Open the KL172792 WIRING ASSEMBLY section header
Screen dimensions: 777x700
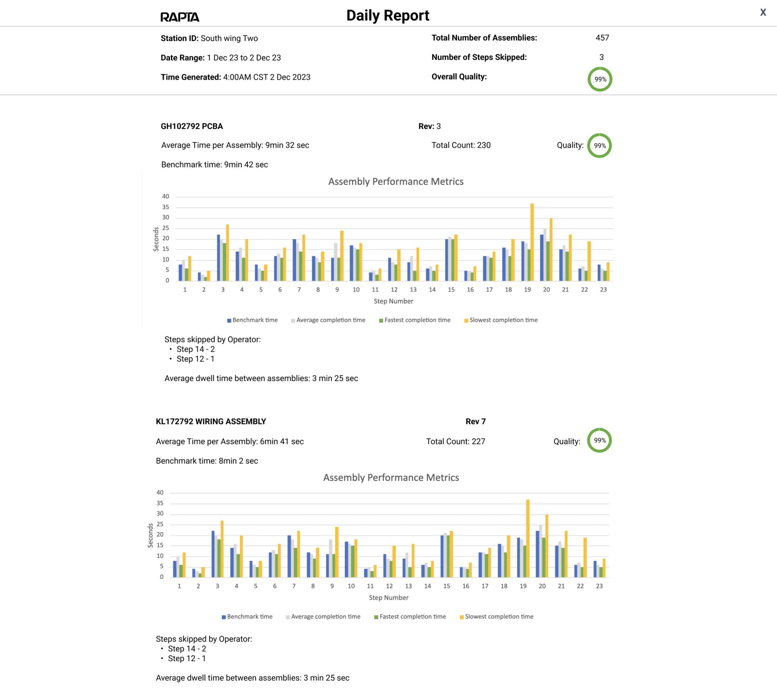(x=211, y=421)
